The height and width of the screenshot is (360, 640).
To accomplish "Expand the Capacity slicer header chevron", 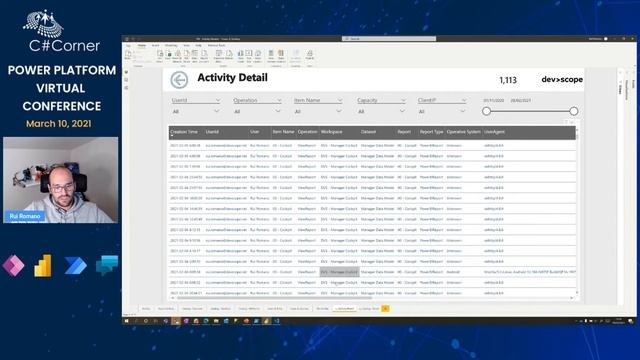I will pos(403,100).
